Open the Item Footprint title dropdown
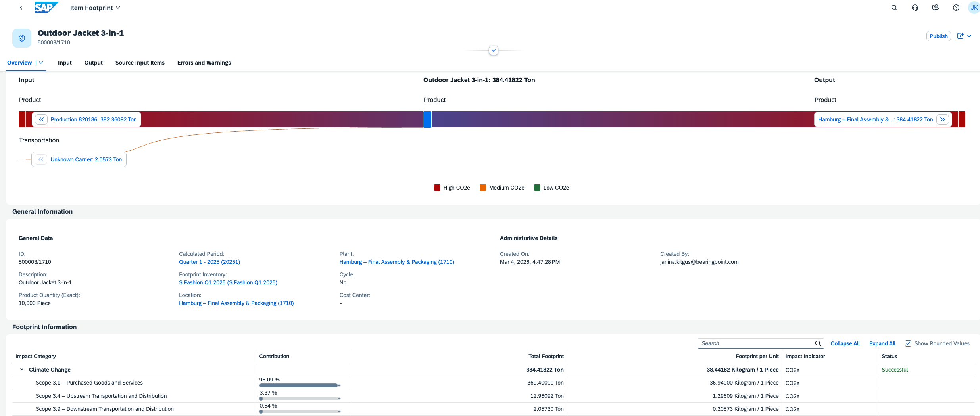980x416 pixels. pos(95,8)
